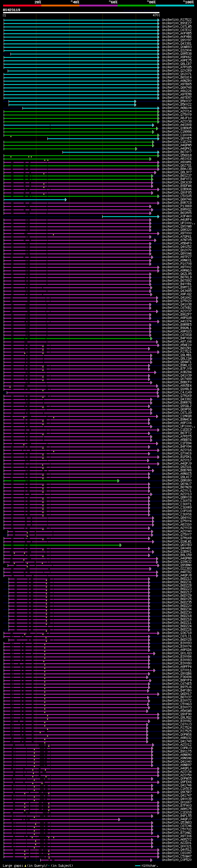
Task: Click hit label UniRef100_A9PK62
Action: (177, 57)
